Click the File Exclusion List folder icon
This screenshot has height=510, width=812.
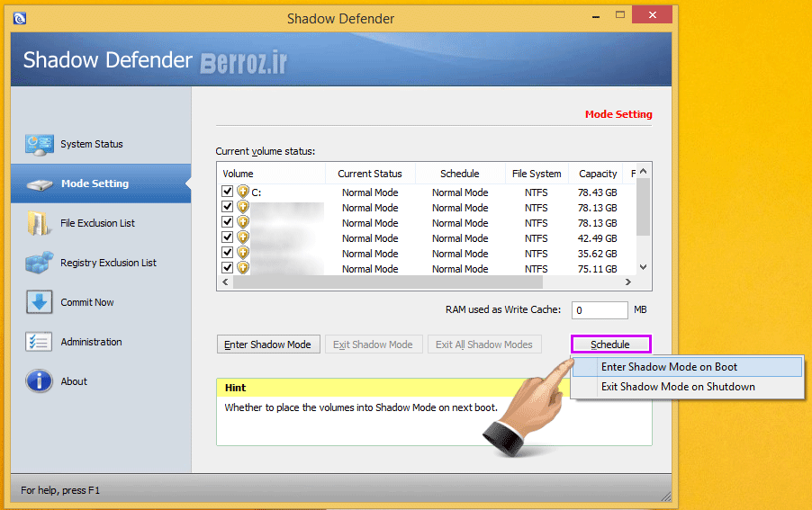(39, 223)
